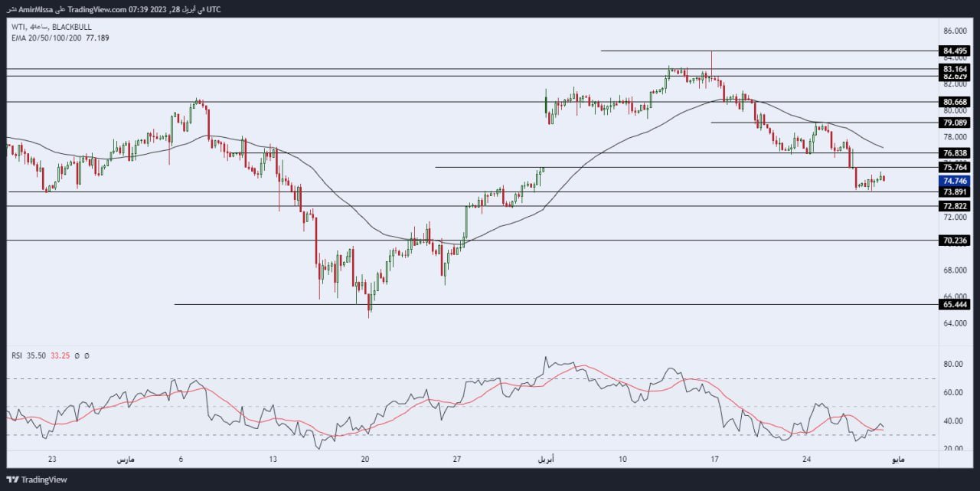The height and width of the screenshot is (491, 980).
Task: Click the RSI indicator label
Action: click(x=17, y=355)
